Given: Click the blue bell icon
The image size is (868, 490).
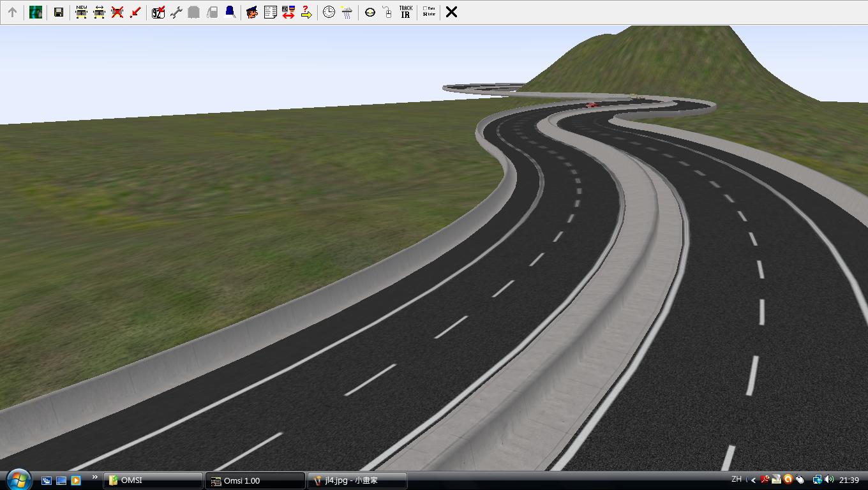Looking at the screenshot, I should (230, 12).
